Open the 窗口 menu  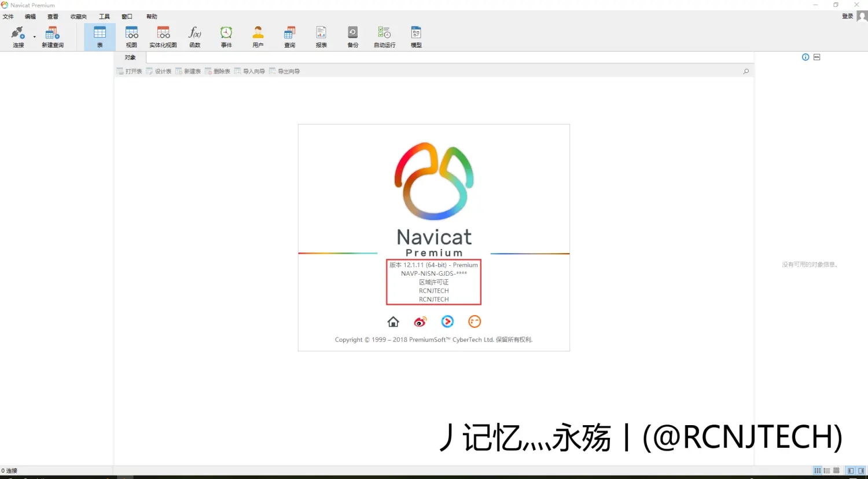point(127,17)
